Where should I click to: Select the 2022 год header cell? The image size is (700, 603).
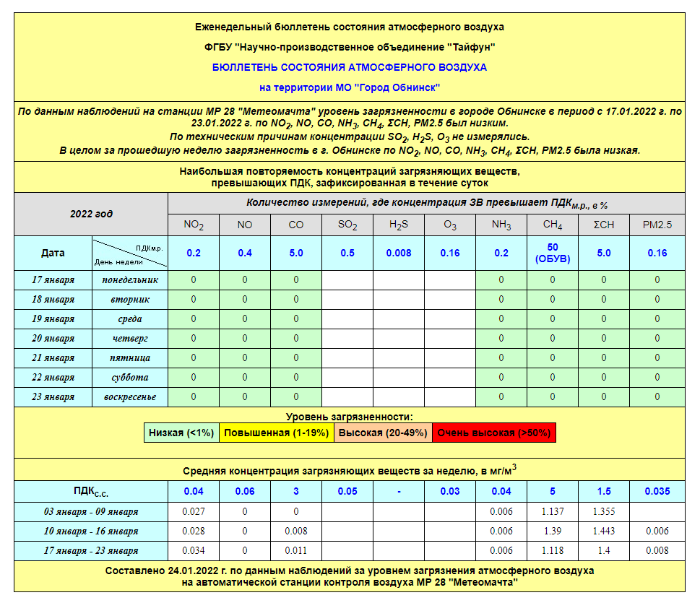tap(91, 214)
